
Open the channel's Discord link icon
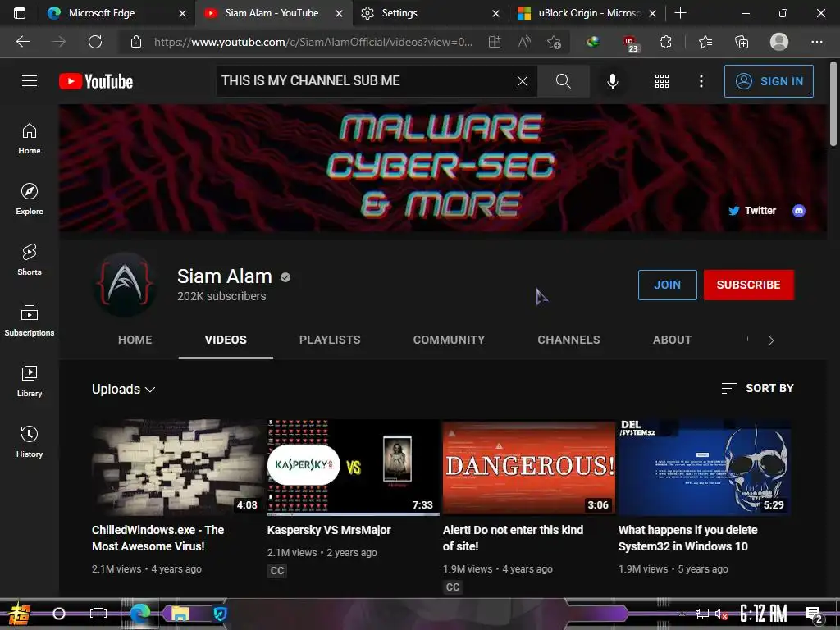(799, 211)
